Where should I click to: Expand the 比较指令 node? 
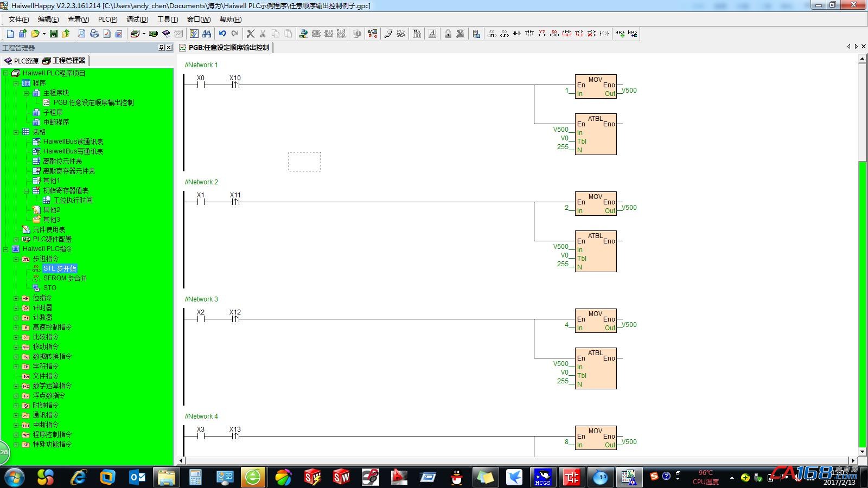(x=16, y=337)
